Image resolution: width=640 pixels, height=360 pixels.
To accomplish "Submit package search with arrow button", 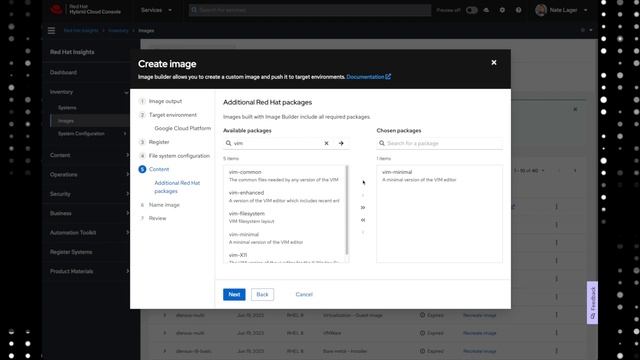I will click(341, 143).
